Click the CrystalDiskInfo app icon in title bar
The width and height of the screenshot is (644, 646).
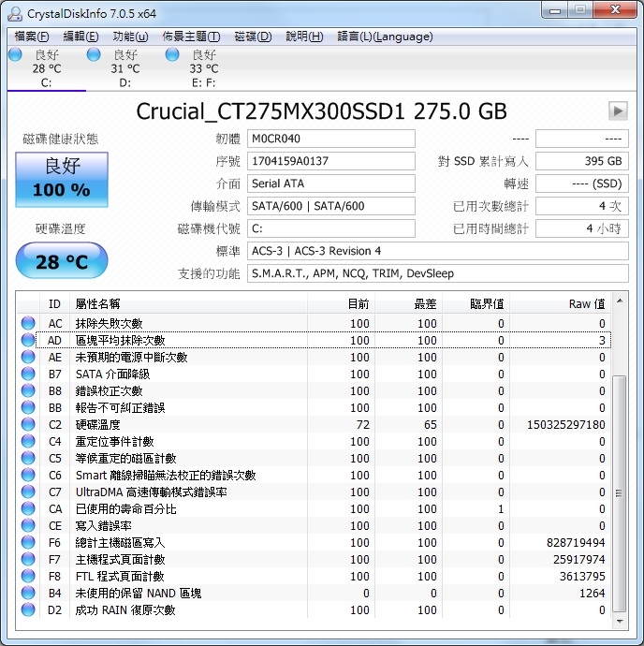[15, 14]
